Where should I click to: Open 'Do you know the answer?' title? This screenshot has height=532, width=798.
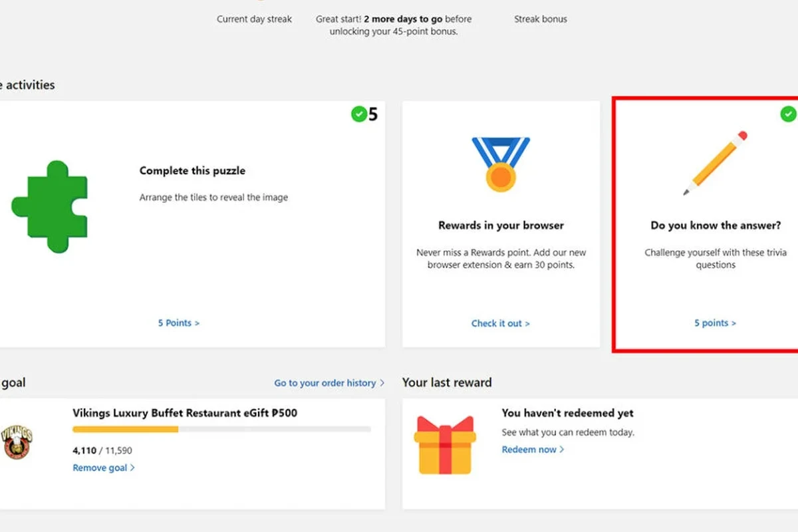[716, 225]
